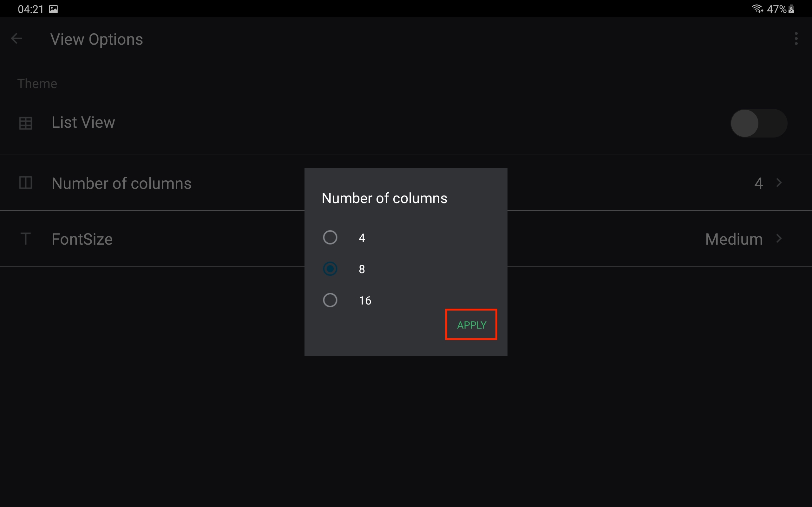
Task: Choose the 16 columns radio option
Action: (x=330, y=300)
